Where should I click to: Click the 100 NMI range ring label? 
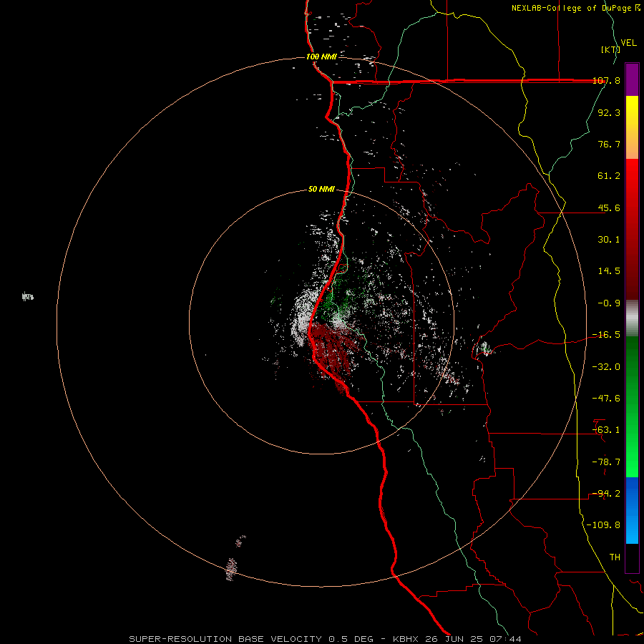(x=321, y=57)
